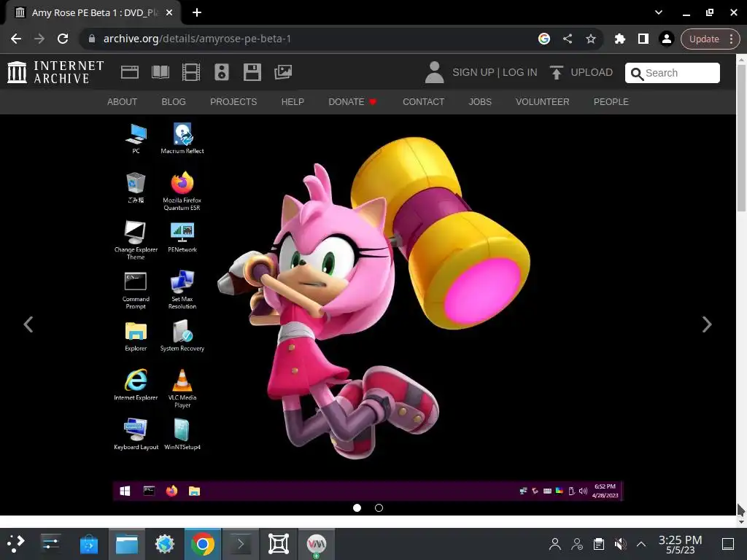The height and width of the screenshot is (560, 747).
Task: Open the Chrome profile icon
Action: (667, 39)
